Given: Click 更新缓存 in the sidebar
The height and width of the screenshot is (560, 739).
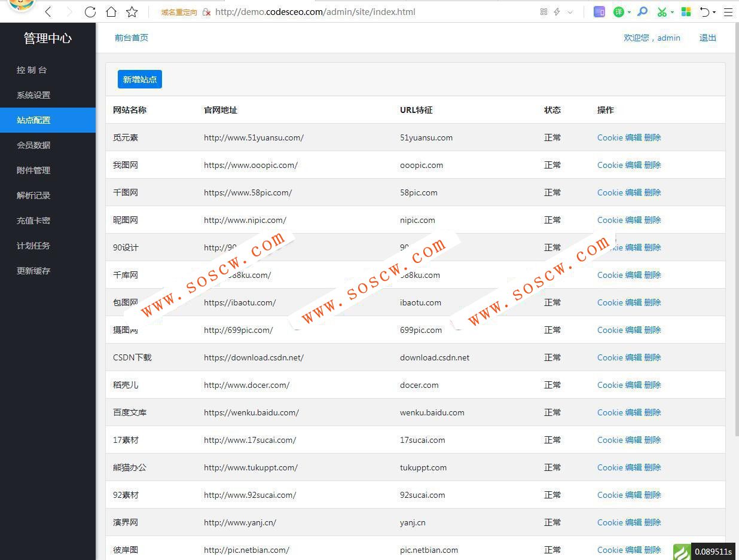Looking at the screenshot, I should tap(48, 271).
